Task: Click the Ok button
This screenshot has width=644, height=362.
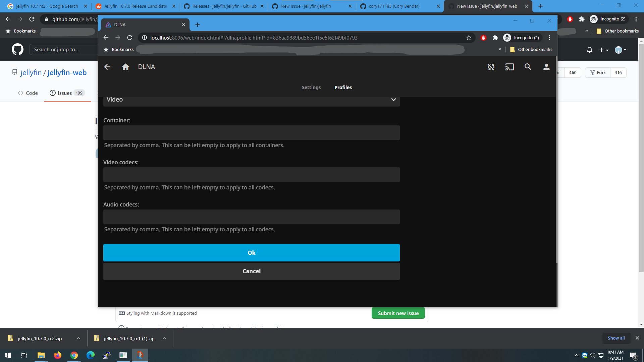Action: point(252,253)
